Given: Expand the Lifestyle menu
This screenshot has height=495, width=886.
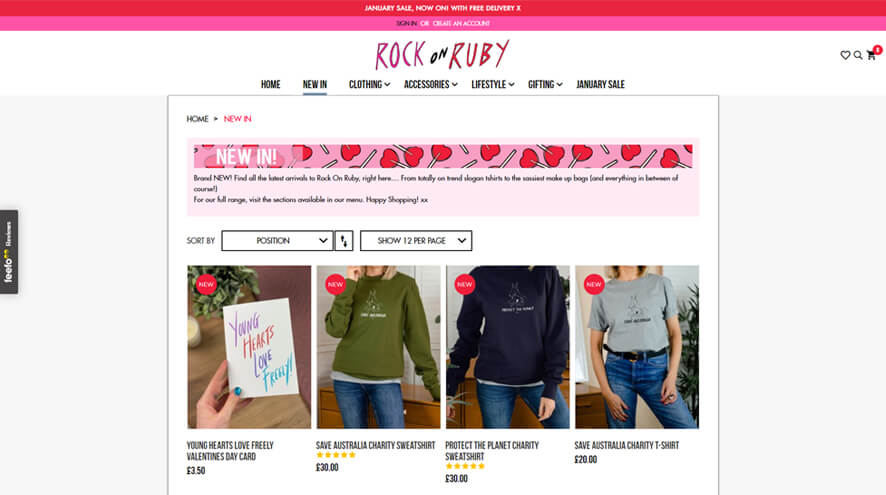Looking at the screenshot, I should pyautogui.click(x=493, y=84).
